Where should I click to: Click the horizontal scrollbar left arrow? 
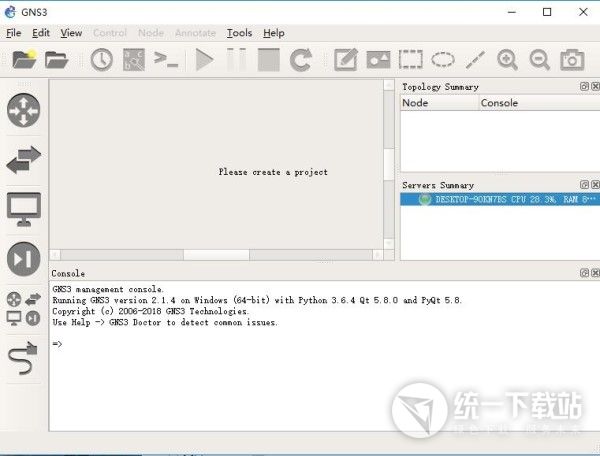click(55, 255)
